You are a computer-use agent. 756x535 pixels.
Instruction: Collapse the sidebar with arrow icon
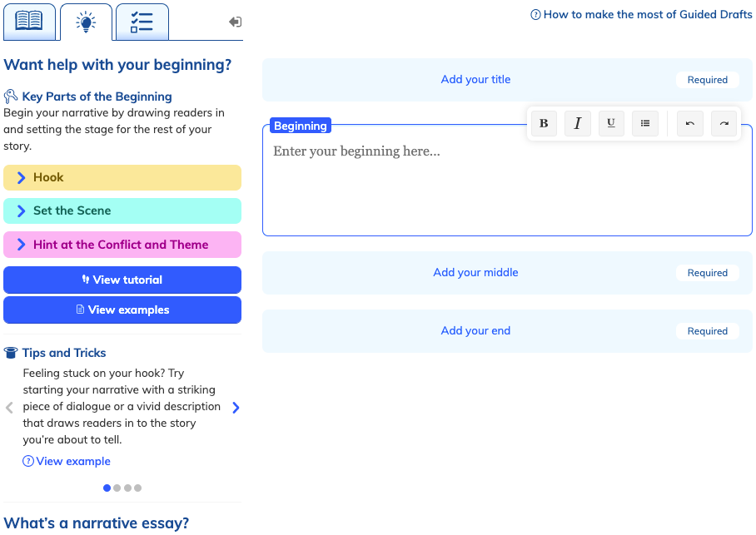coord(236,22)
